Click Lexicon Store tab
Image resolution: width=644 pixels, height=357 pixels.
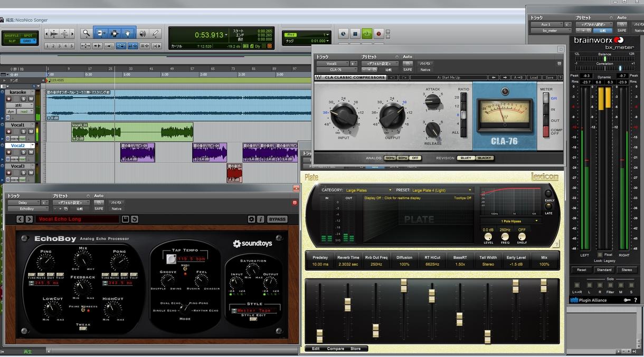click(x=356, y=349)
